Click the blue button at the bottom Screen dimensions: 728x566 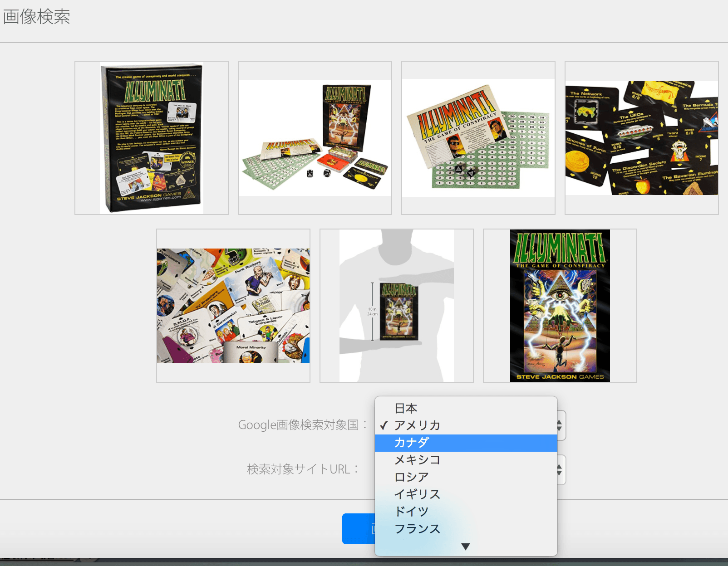(x=358, y=529)
